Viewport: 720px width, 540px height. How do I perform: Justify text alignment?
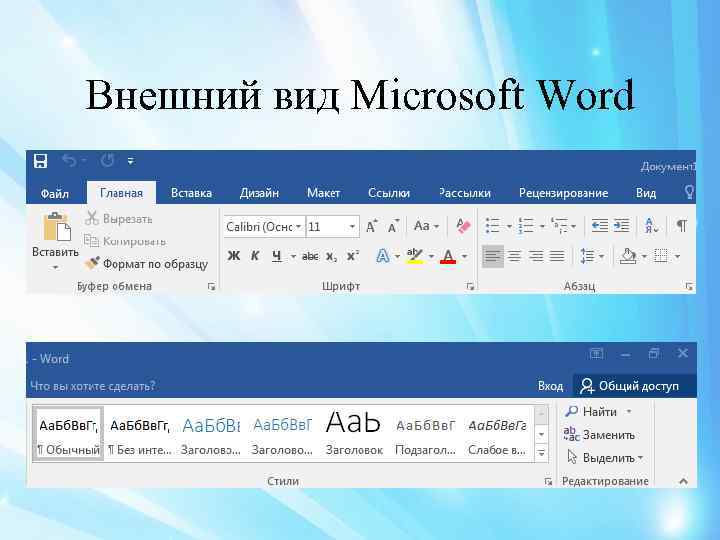557,256
